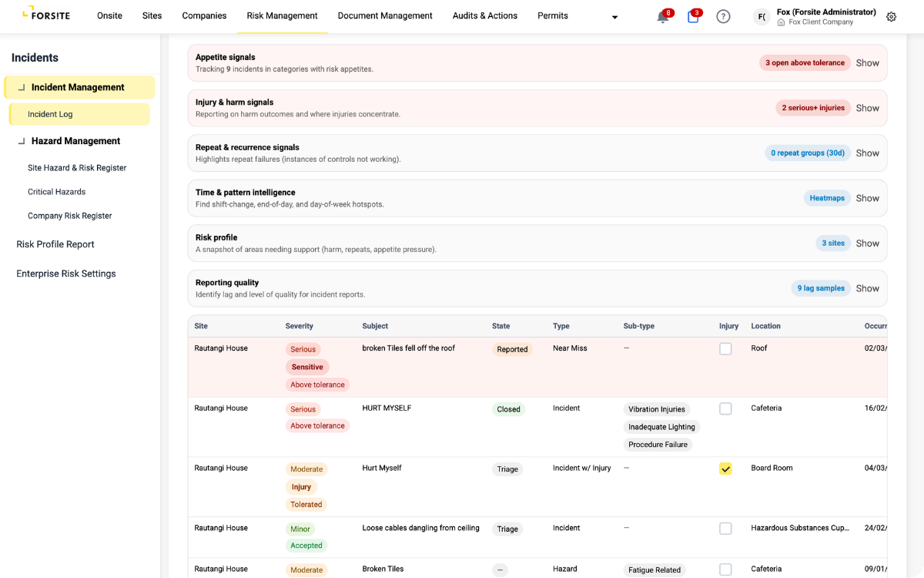Open the Risk Profile Report link
This screenshot has height=578, width=924.
click(55, 244)
